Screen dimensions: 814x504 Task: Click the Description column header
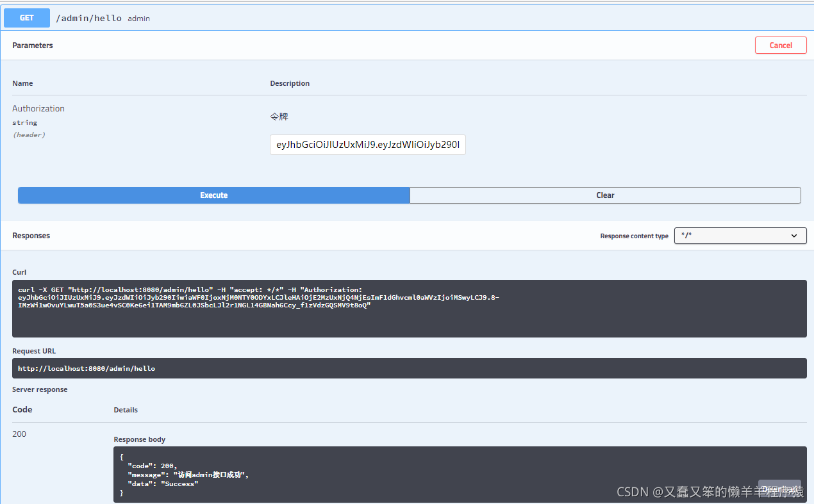pos(290,83)
